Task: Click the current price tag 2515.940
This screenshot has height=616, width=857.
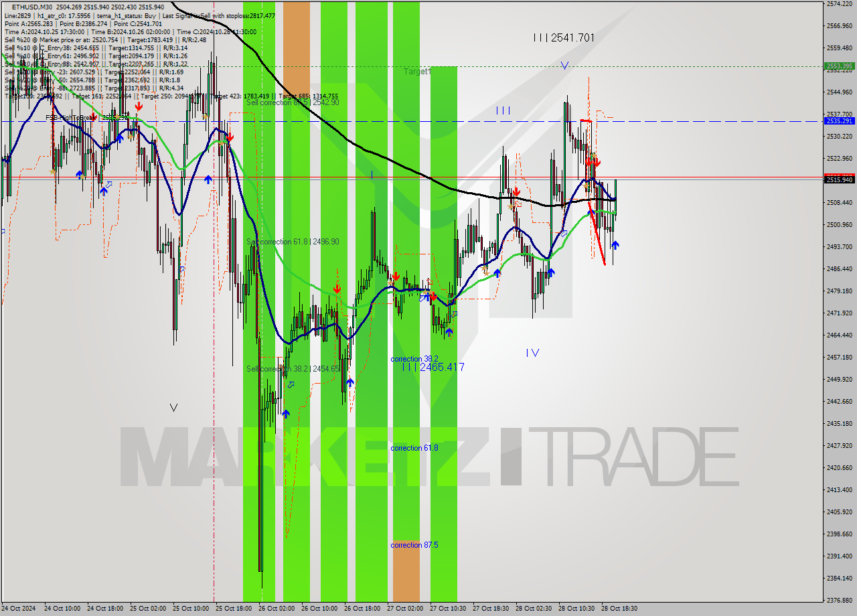Action: 840,179
